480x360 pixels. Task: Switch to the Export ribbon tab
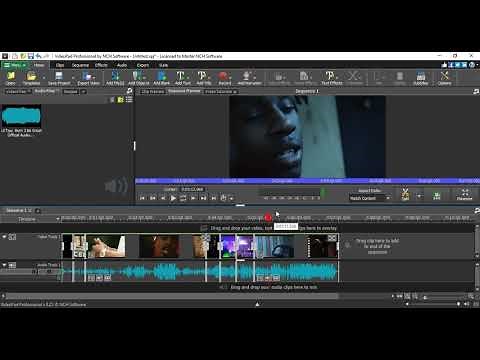(143, 65)
